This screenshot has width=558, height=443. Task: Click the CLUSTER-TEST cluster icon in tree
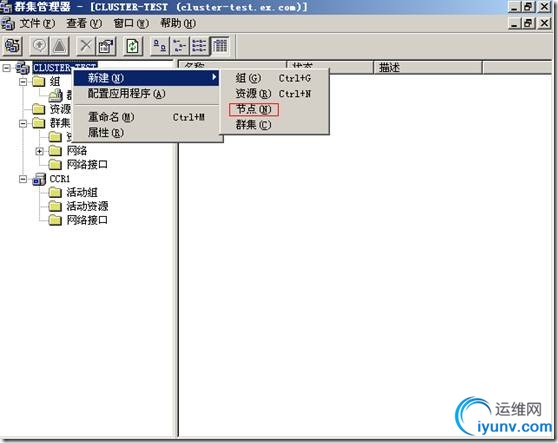coord(22,68)
